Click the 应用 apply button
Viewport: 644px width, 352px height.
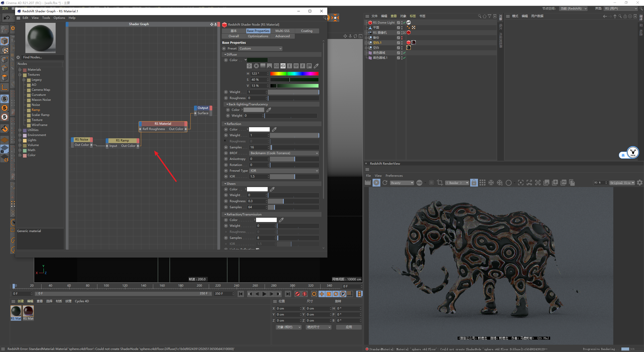(349, 327)
